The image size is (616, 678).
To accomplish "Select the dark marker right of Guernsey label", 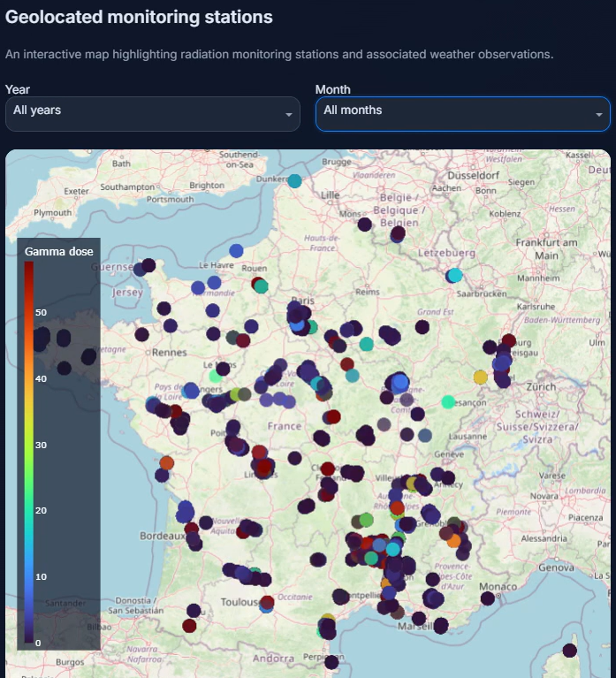I will click(148, 265).
